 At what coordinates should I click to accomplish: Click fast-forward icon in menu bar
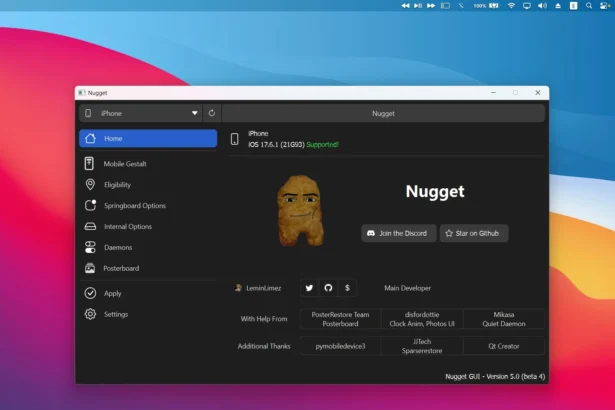[x=431, y=5]
